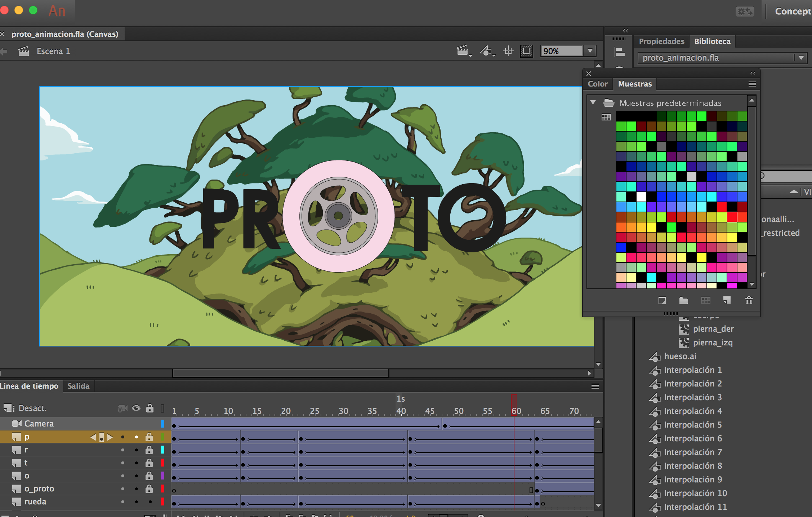Screen dimensions: 812x517
Task: Pick the white swatch in Muestras
Action: (x=641, y=197)
